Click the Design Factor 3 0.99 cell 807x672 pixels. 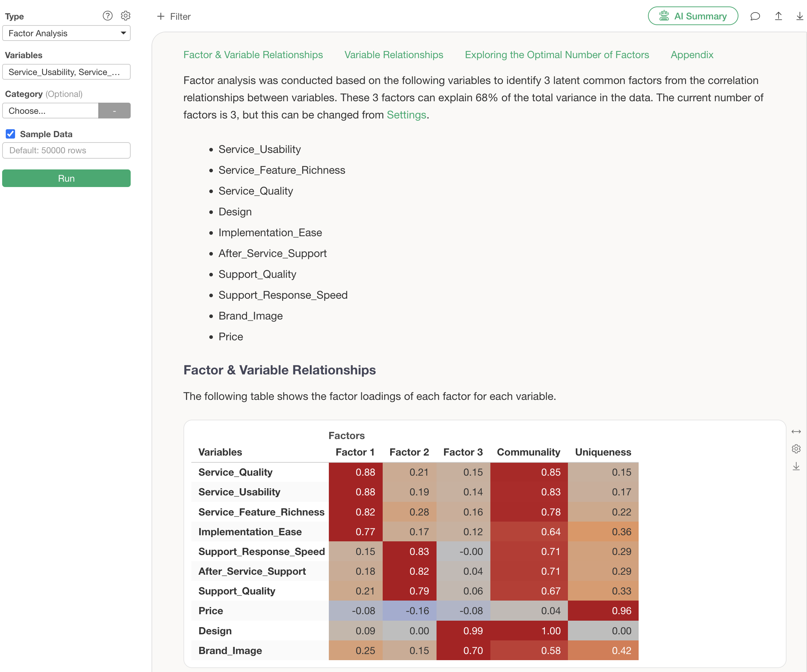pos(463,630)
